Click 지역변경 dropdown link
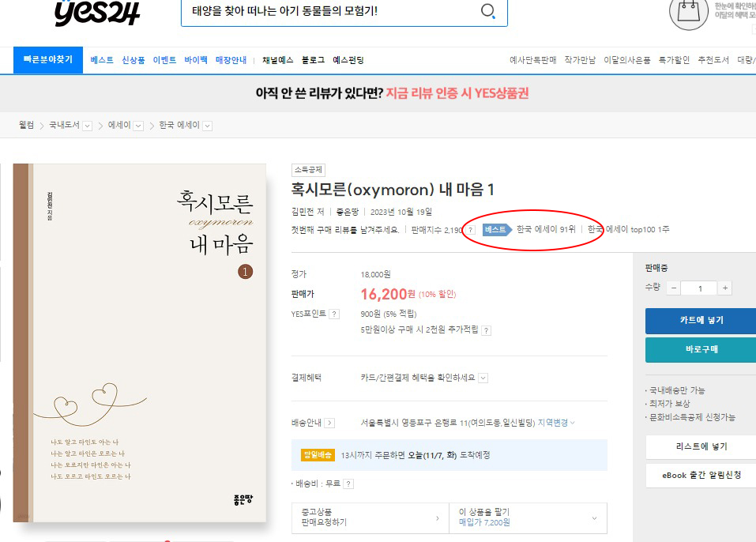The image size is (756, 542). click(x=556, y=423)
